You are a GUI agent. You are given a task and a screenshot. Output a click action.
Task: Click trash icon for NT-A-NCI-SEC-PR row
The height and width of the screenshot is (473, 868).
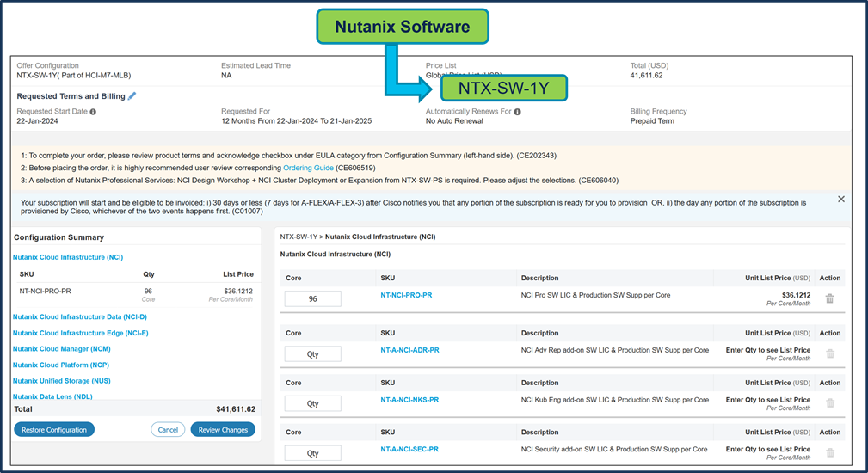pos(830,452)
